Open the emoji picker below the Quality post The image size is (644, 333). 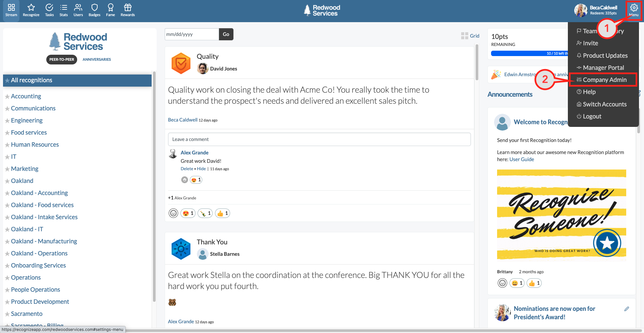point(173,213)
